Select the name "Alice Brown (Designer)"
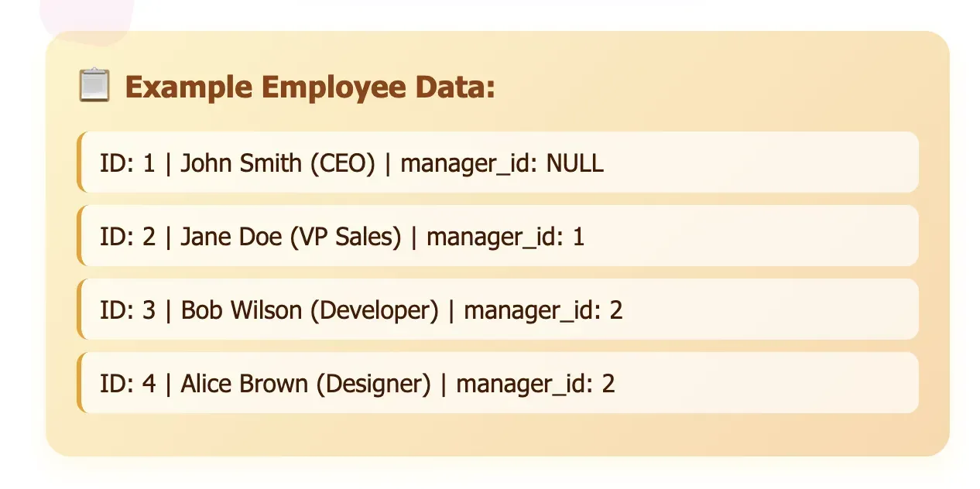The width and height of the screenshot is (980, 489). point(306,384)
